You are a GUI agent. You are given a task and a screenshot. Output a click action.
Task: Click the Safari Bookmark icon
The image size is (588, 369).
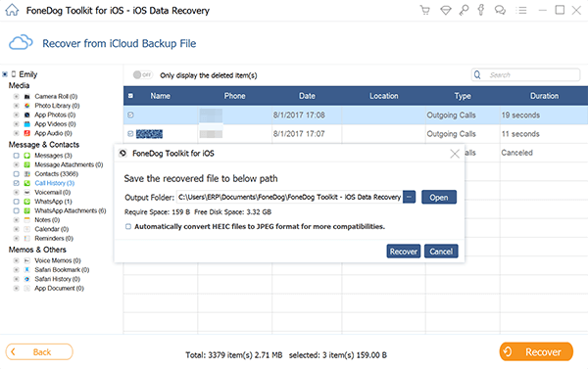[x=27, y=270]
